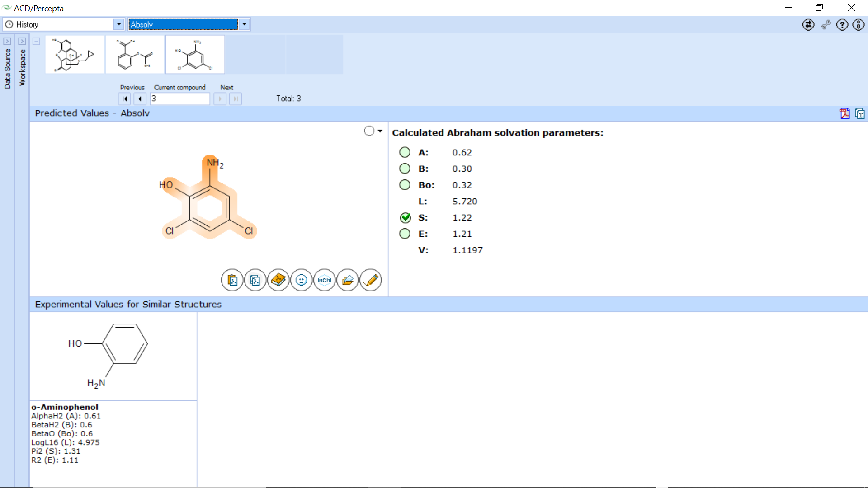
Task: Export report with PDF icon
Action: [x=844, y=113]
